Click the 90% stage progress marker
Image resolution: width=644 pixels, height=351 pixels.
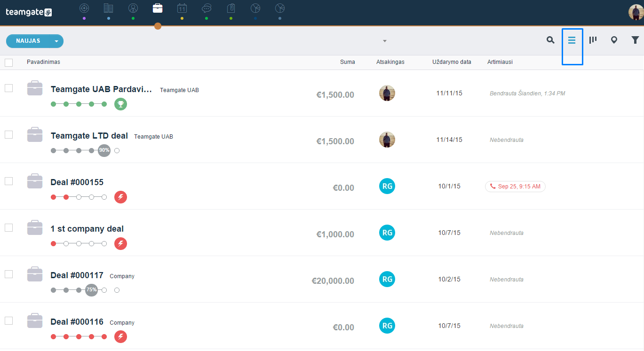pyautogui.click(x=104, y=150)
